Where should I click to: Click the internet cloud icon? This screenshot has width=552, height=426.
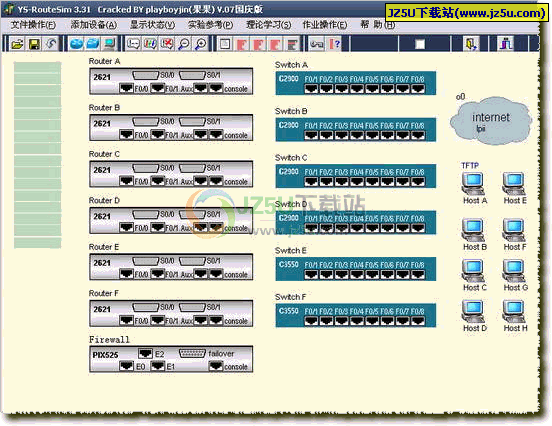(x=491, y=121)
